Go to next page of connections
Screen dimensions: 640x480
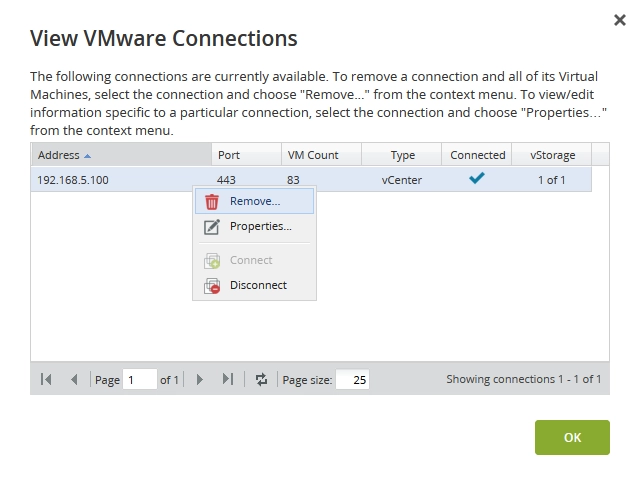pyautogui.click(x=200, y=380)
